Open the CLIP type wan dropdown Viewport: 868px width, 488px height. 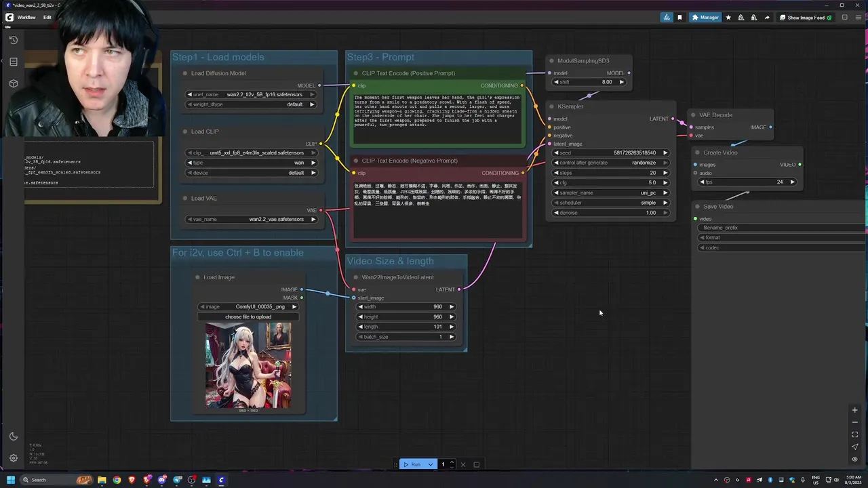[x=252, y=163]
